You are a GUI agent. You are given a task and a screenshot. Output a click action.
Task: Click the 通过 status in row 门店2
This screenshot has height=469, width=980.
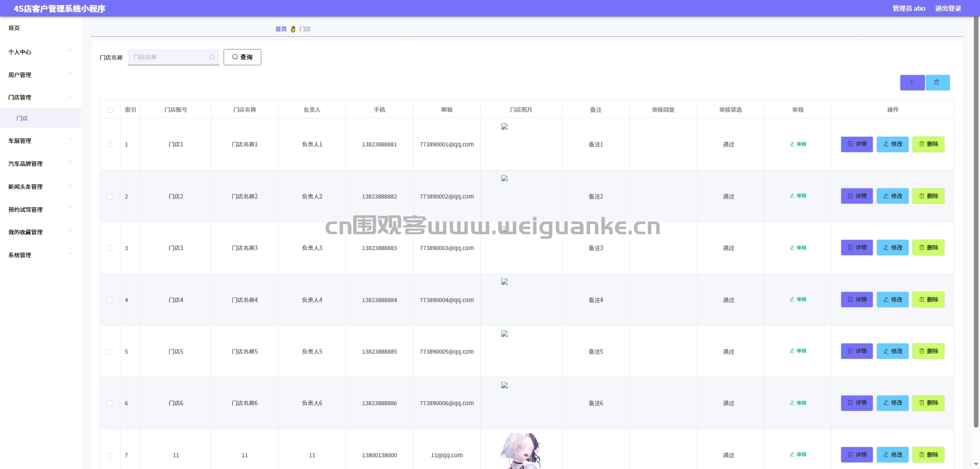pos(728,196)
